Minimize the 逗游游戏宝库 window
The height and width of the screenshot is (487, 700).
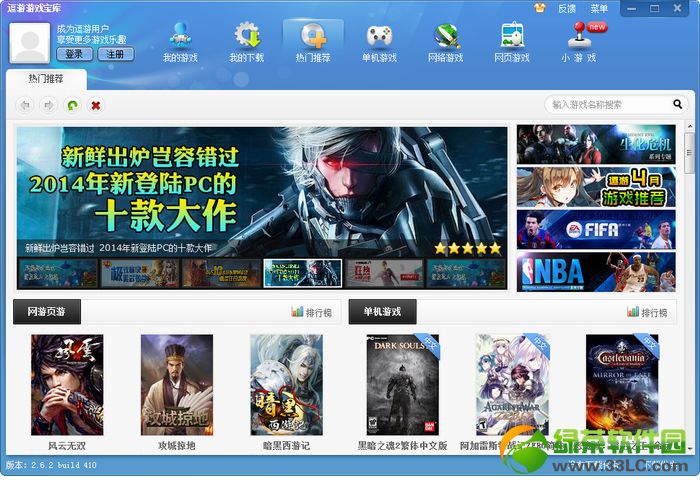[x=631, y=8]
